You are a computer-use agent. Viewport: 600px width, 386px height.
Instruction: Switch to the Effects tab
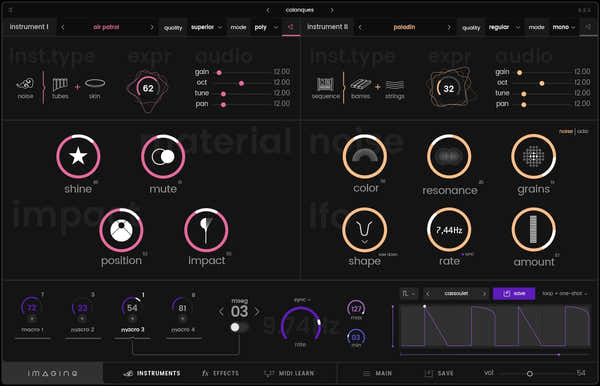click(x=220, y=373)
